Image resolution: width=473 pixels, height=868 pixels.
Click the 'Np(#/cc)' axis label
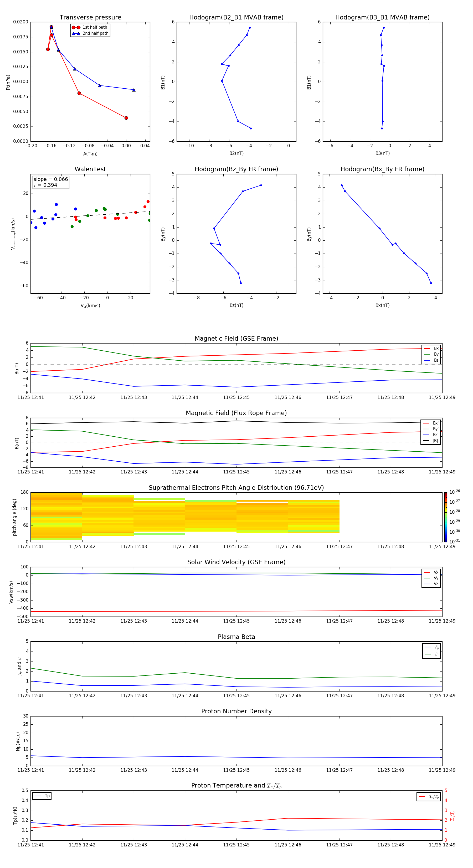click(18, 741)
